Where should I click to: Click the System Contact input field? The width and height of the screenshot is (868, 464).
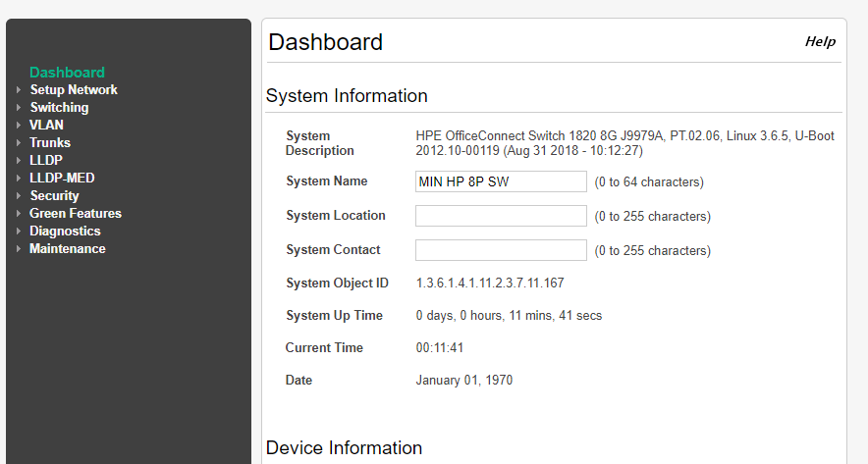(x=501, y=250)
